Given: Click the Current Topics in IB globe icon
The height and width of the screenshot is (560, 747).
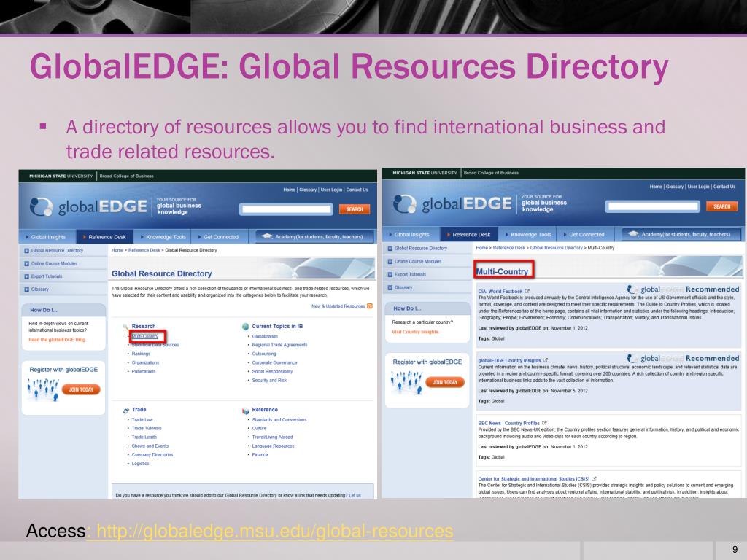Looking at the screenshot, I should pyautogui.click(x=245, y=327).
